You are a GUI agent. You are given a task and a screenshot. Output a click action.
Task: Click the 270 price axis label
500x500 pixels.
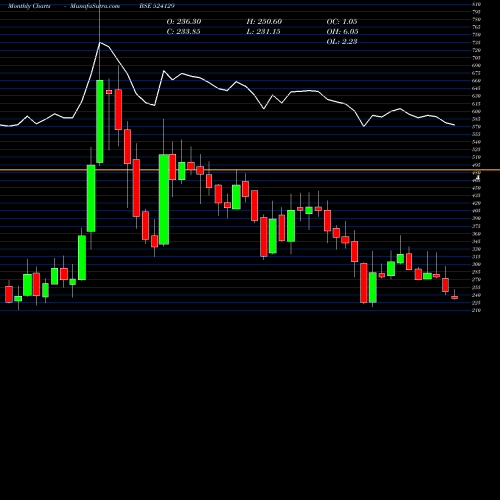pyautogui.click(x=476, y=280)
